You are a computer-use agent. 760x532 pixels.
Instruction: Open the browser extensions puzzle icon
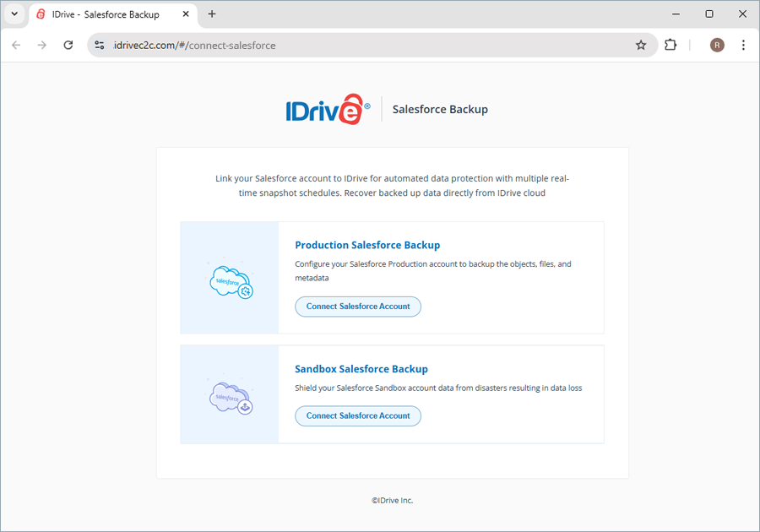point(670,45)
